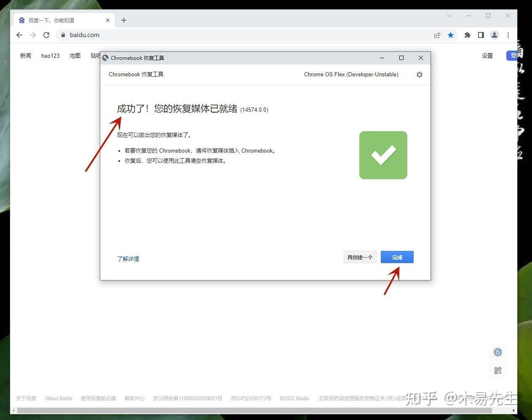Select the 百度一下，你就知道 tab
532x420 pixels.
click(64, 20)
